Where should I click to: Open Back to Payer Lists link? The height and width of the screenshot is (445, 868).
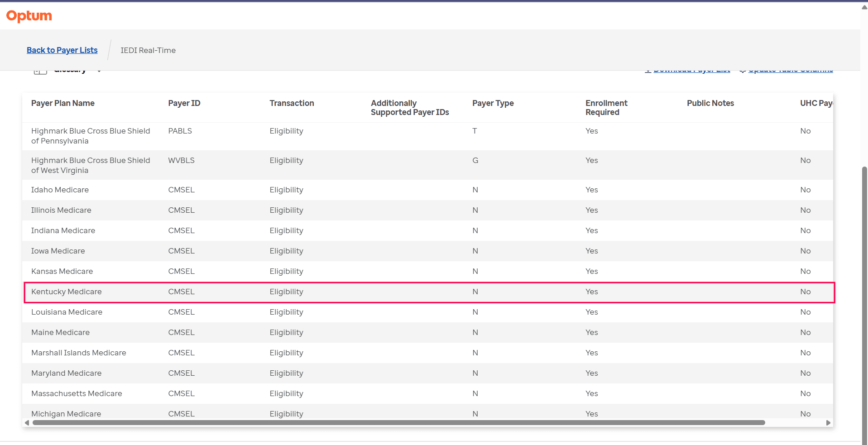point(62,50)
